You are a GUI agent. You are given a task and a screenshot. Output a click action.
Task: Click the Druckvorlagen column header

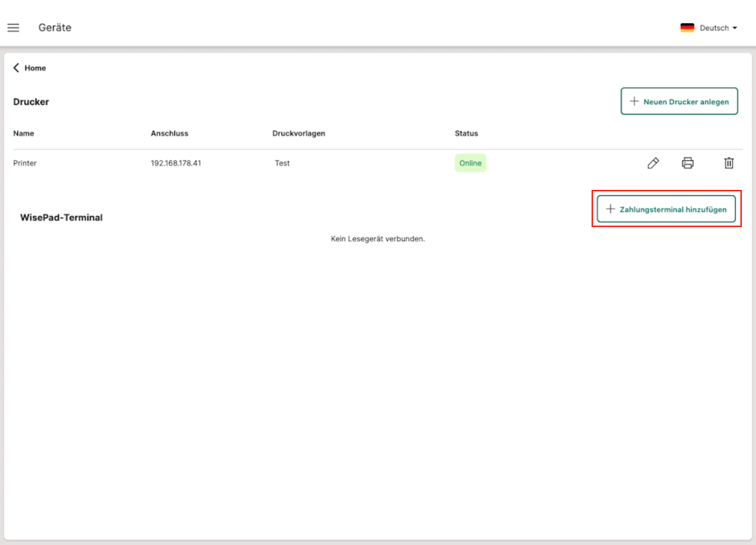click(x=298, y=133)
